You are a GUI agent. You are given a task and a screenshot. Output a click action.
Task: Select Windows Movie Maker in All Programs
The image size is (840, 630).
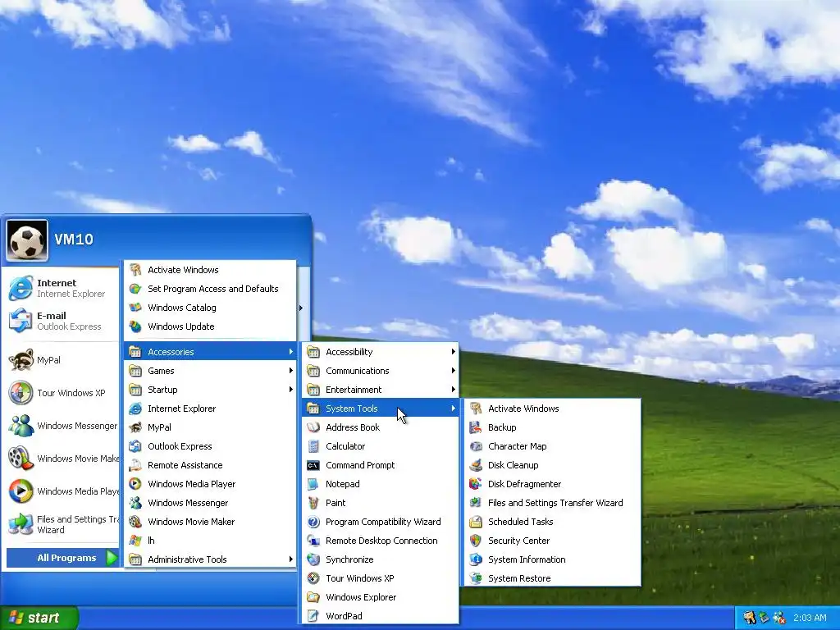tap(210, 522)
